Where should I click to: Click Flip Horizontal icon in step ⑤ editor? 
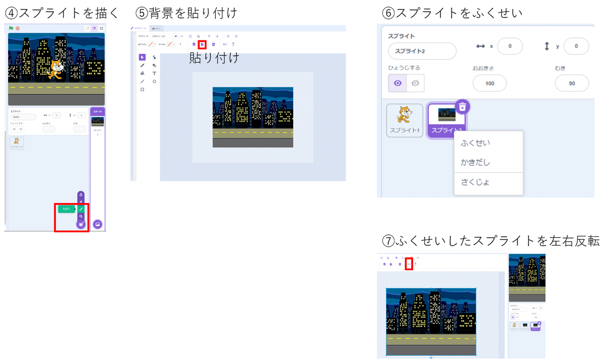pyautogui.click(x=225, y=44)
